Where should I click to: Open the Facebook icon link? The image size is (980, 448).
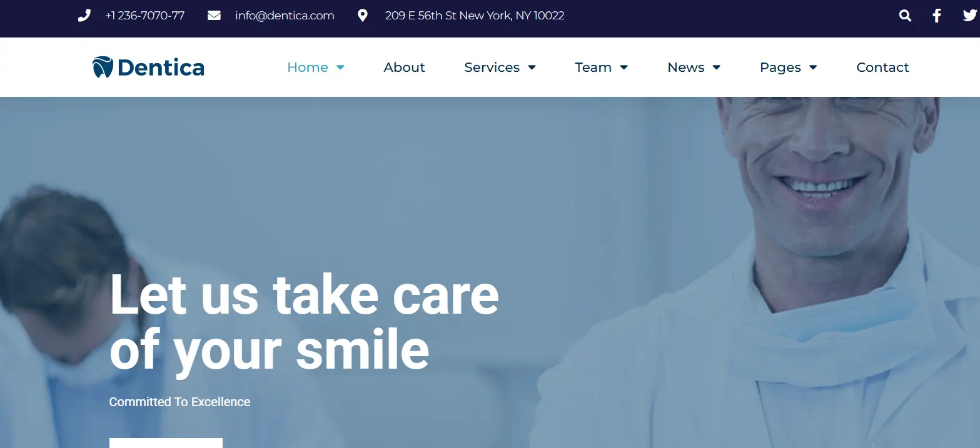(x=936, y=16)
